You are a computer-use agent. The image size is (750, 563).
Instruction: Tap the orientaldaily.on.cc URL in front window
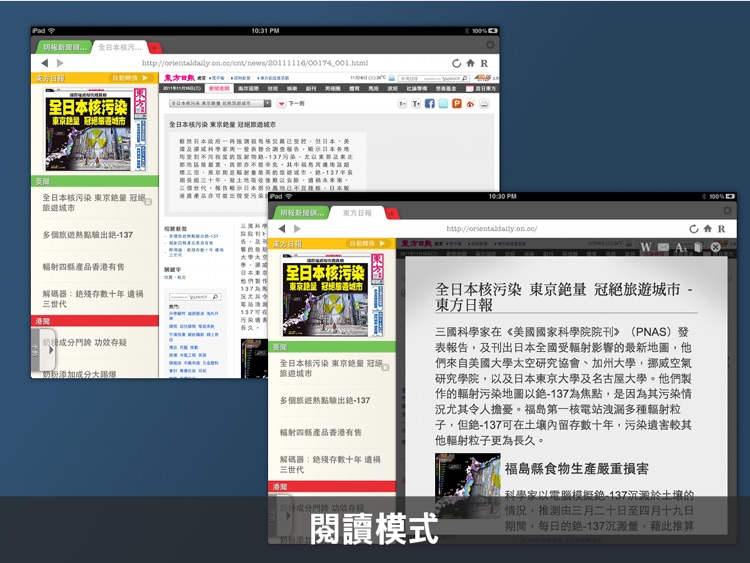(x=492, y=229)
